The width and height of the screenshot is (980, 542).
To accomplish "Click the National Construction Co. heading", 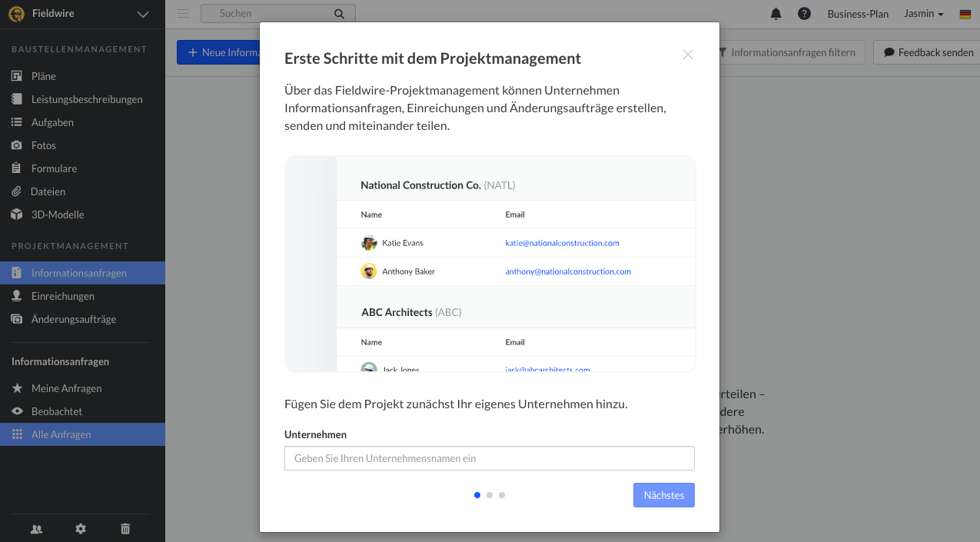I will tap(438, 185).
